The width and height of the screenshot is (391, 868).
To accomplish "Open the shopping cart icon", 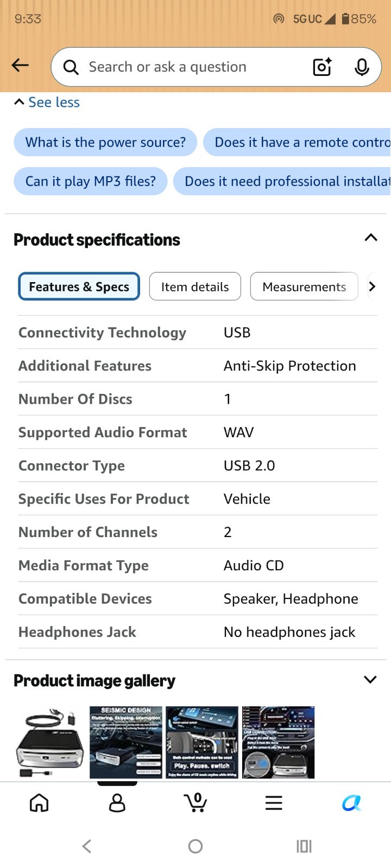I will pos(195,802).
